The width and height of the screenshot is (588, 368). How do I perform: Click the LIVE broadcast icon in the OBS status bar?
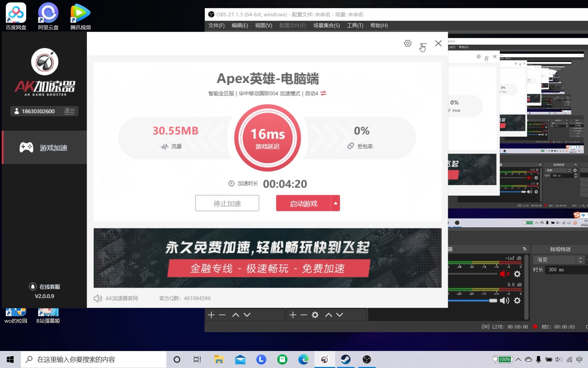pyautogui.click(x=486, y=327)
